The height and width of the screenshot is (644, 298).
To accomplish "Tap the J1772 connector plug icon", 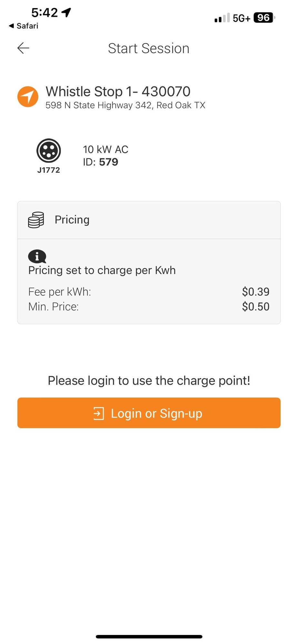I will (48, 150).
